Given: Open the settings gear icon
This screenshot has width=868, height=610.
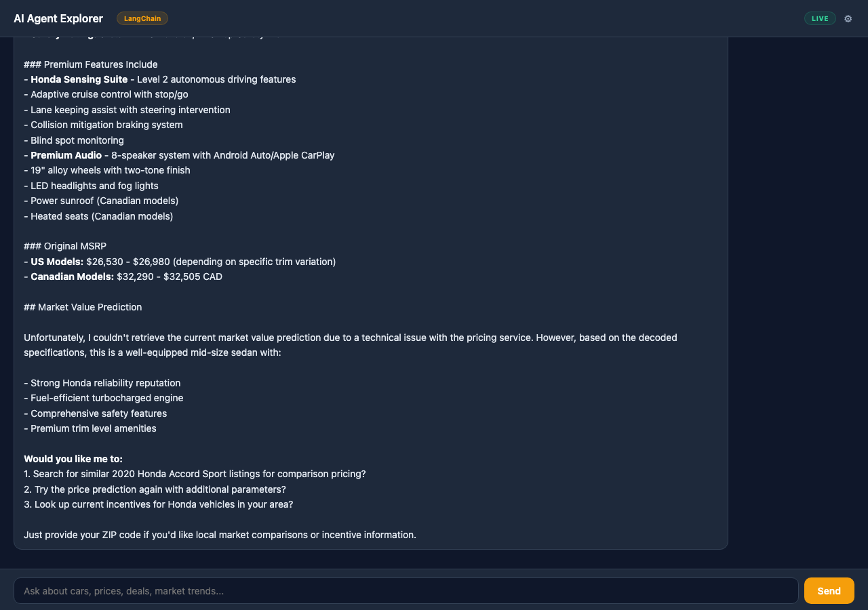Looking at the screenshot, I should click(848, 18).
